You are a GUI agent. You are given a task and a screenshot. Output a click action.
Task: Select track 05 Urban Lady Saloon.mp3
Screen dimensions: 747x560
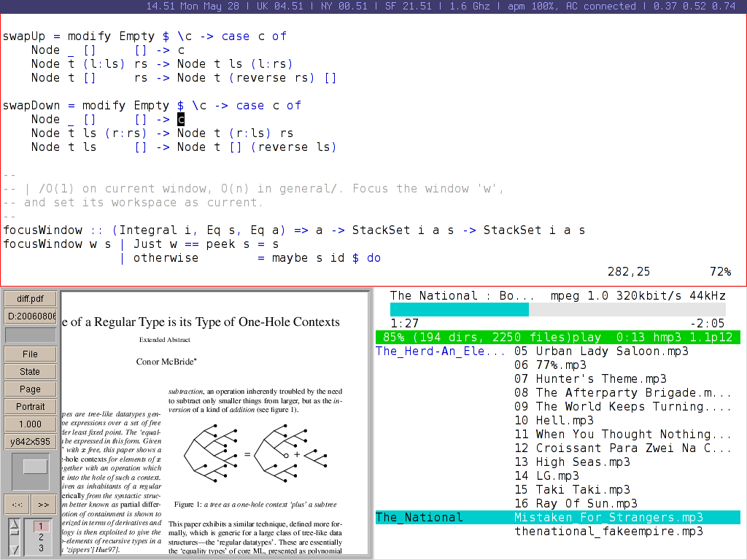click(x=601, y=351)
